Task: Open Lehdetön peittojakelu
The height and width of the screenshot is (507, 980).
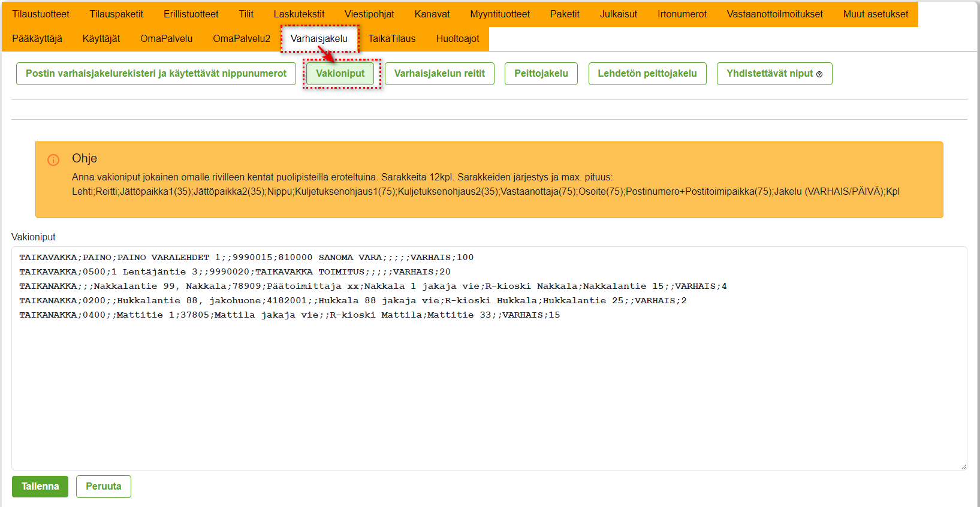Action: tap(647, 74)
